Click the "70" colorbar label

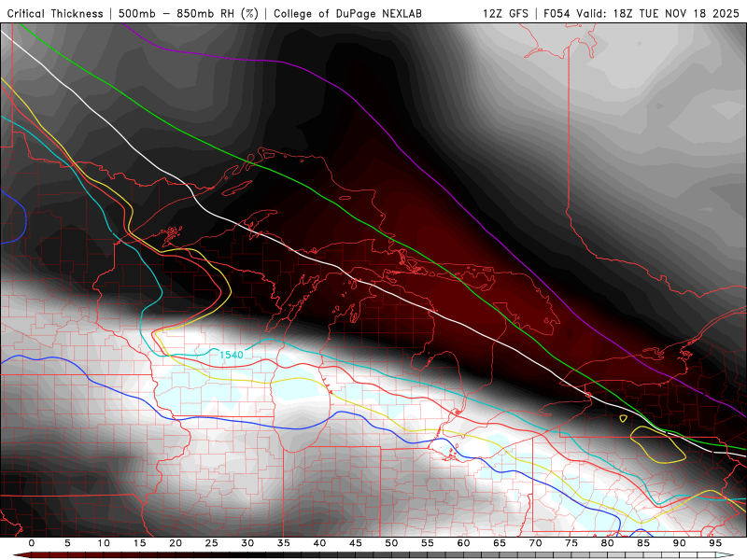(535, 543)
